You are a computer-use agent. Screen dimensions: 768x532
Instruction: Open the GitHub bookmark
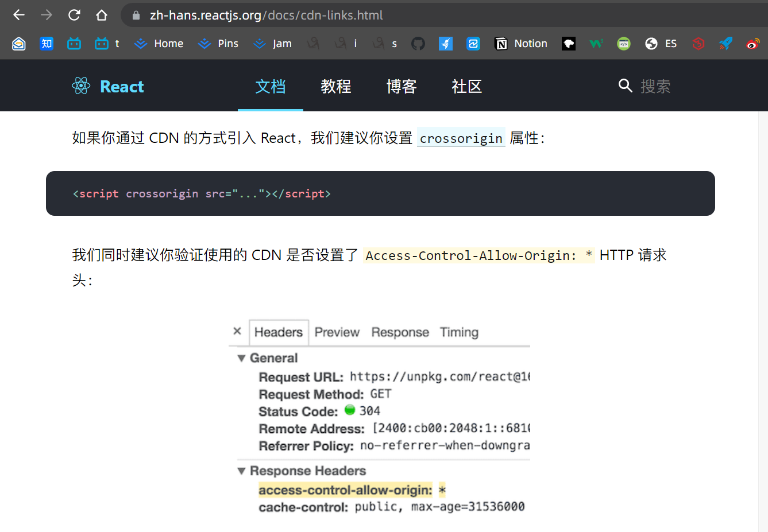[418, 44]
